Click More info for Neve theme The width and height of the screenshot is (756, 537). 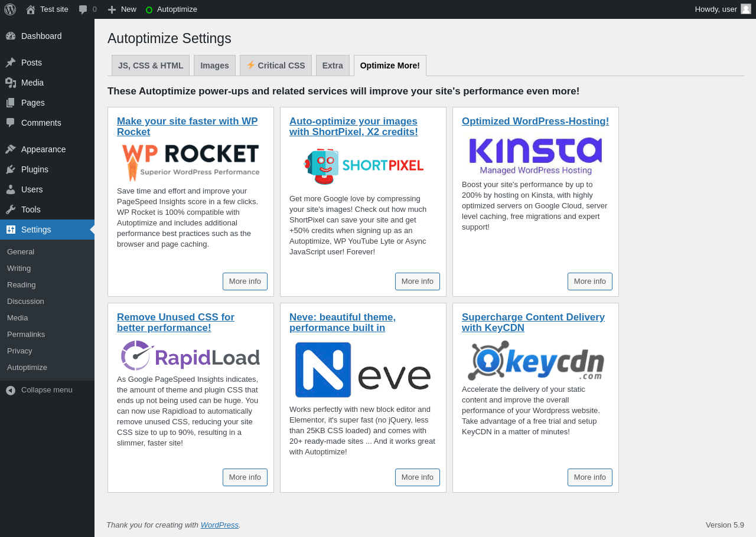pyautogui.click(x=418, y=477)
